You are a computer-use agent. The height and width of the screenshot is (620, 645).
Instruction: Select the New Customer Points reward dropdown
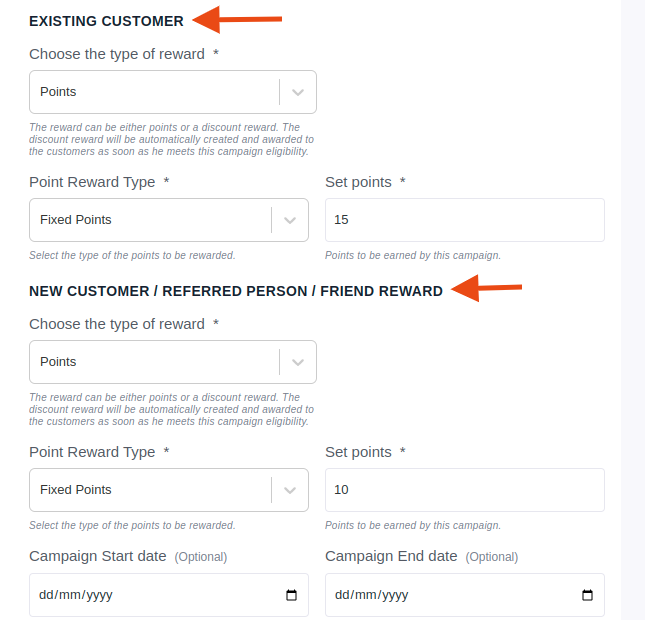click(173, 362)
